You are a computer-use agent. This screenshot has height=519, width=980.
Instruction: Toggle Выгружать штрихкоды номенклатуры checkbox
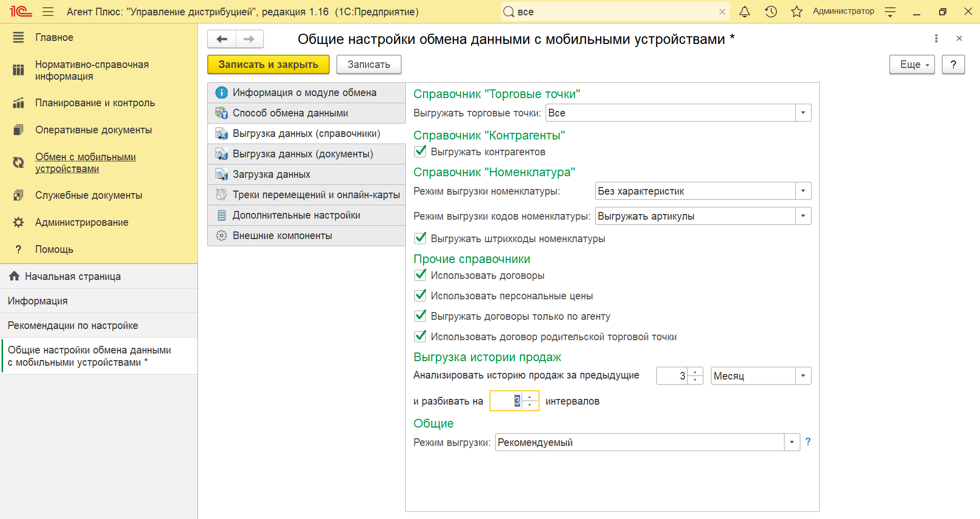tap(421, 238)
